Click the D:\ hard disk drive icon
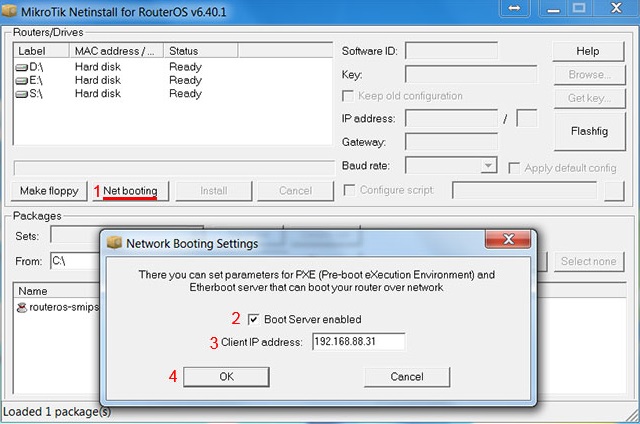The image size is (640, 424). (22, 67)
